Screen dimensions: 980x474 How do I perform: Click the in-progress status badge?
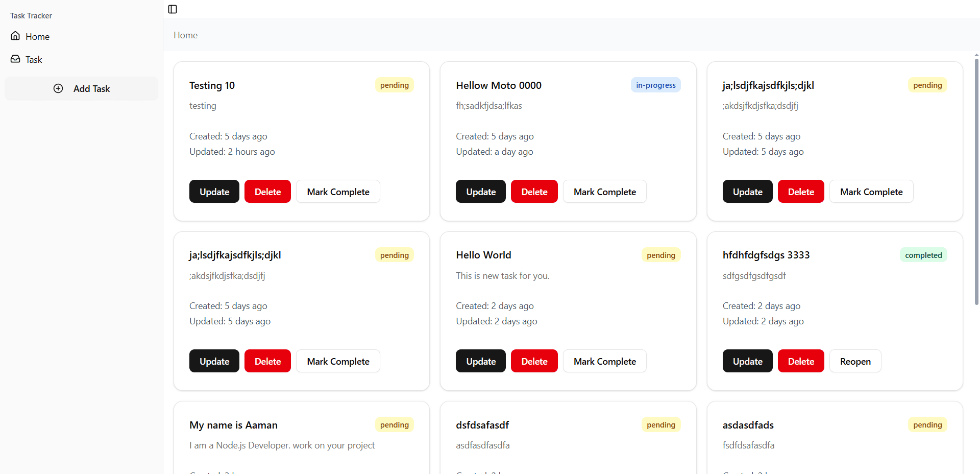coord(656,85)
